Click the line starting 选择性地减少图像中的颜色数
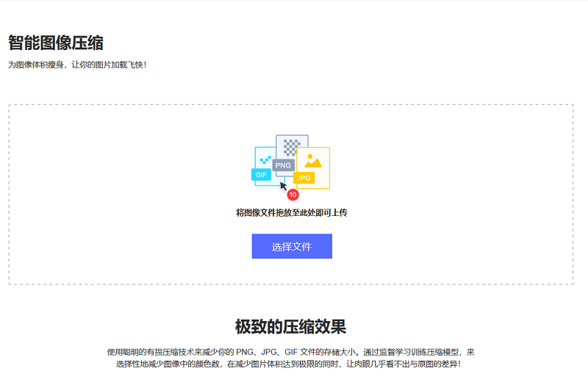Screen dimensions: 588x382 (289, 364)
